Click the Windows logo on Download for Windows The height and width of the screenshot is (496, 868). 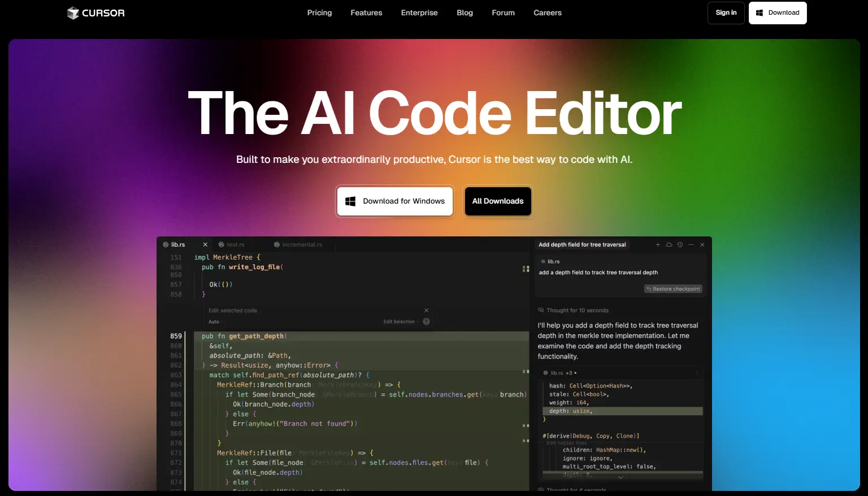pyautogui.click(x=350, y=201)
